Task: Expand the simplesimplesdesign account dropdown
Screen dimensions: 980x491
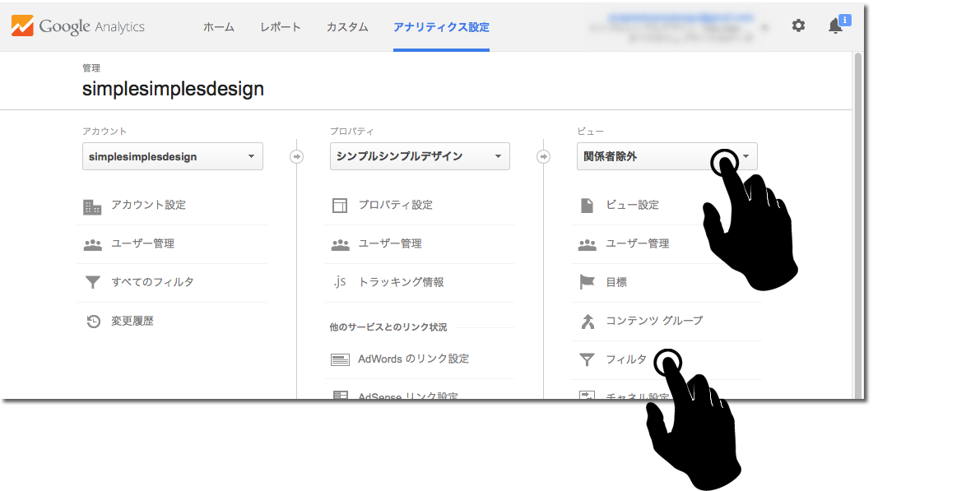Action: [172, 156]
